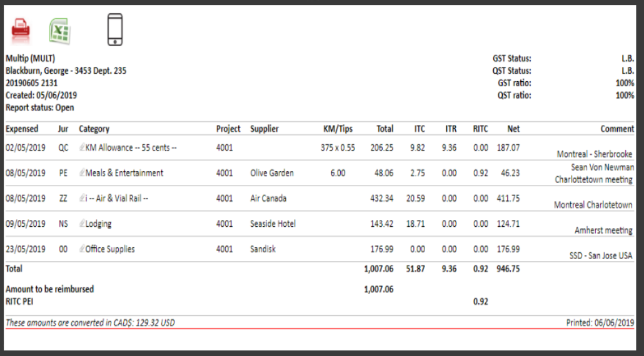This screenshot has width=644, height=356.
Task: Click the 432.34 total amount
Action: pyautogui.click(x=381, y=199)
